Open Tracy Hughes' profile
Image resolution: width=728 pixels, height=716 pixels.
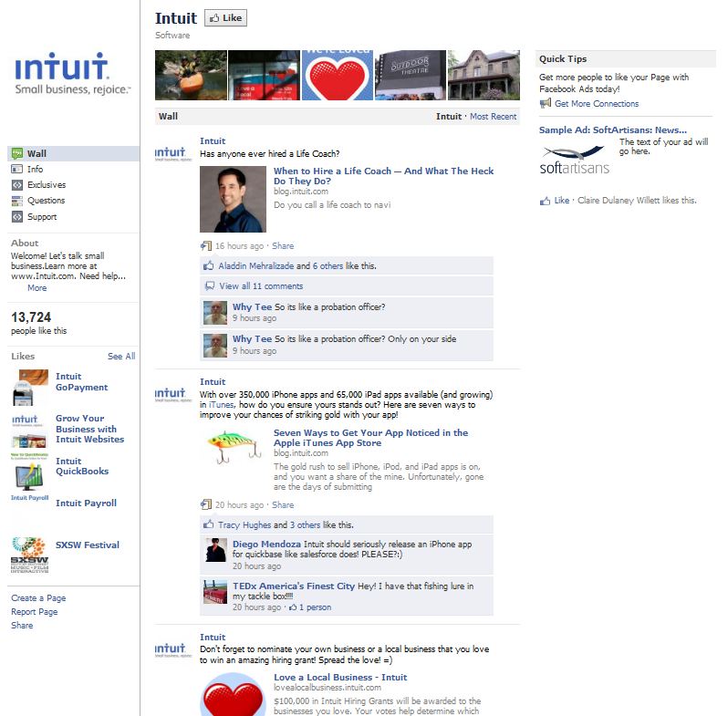tap(244, 525)
